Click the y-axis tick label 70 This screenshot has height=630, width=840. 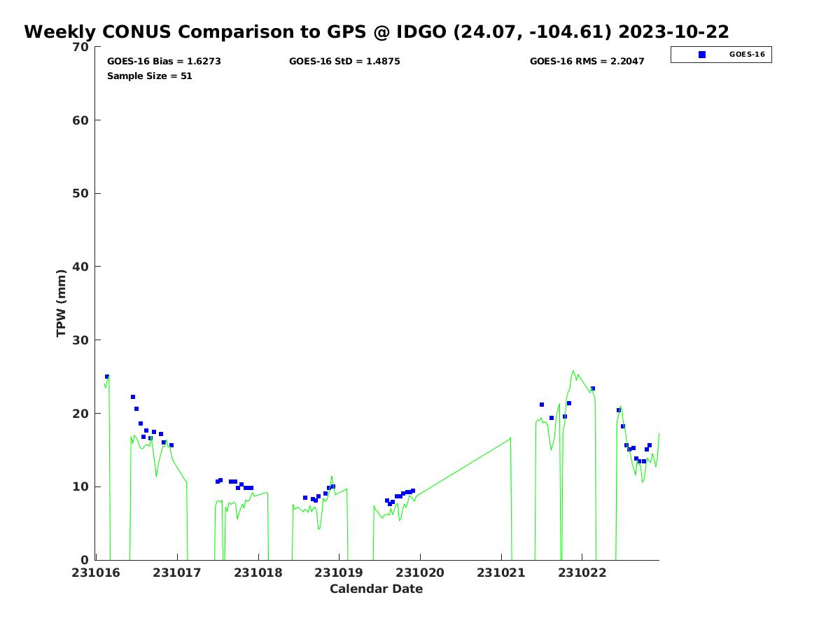click(81, 47)
